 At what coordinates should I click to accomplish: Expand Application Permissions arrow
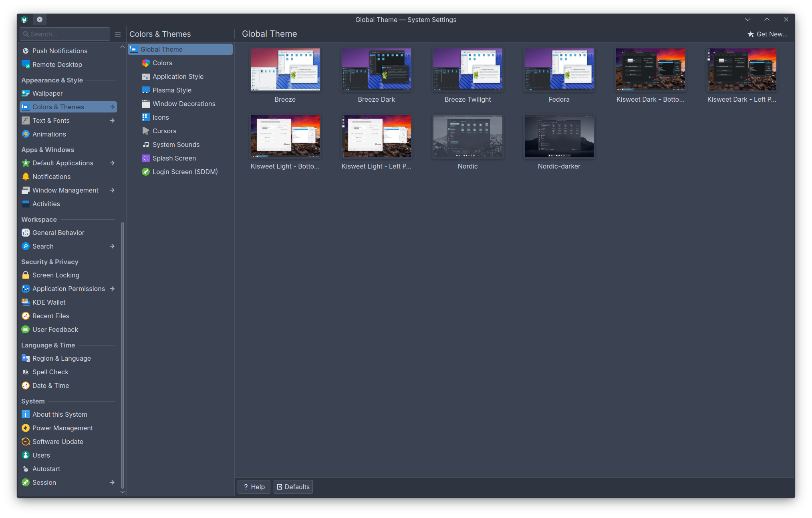112,289
